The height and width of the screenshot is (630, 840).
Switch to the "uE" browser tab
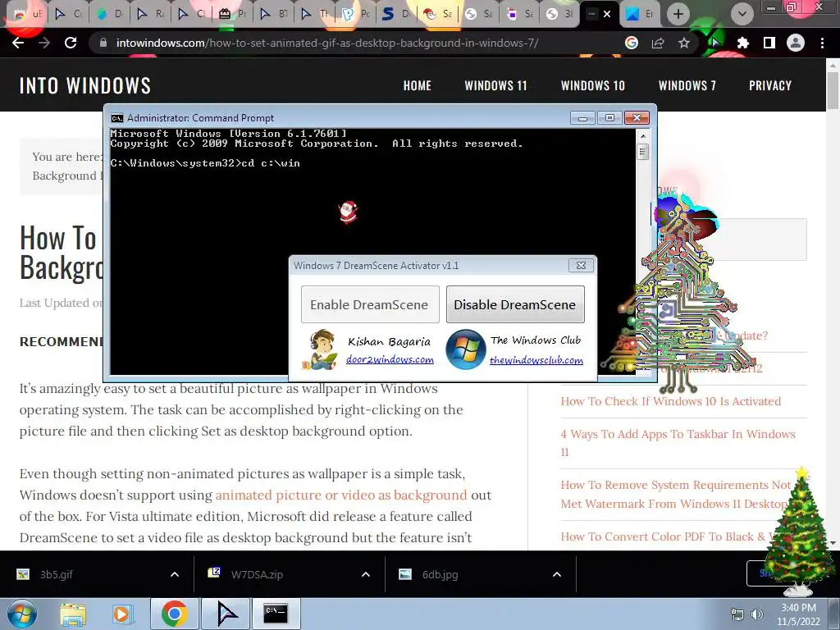coord(28,14)
